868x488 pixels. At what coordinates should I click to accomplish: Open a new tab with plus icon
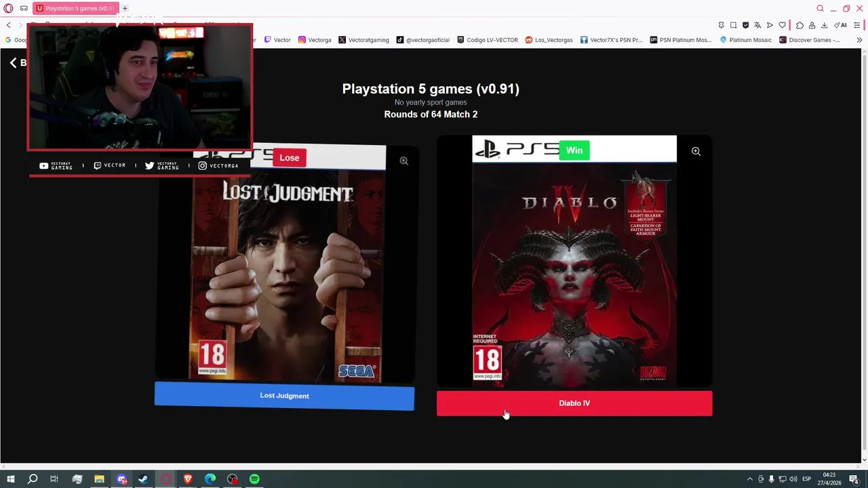(x=125, y=8)
